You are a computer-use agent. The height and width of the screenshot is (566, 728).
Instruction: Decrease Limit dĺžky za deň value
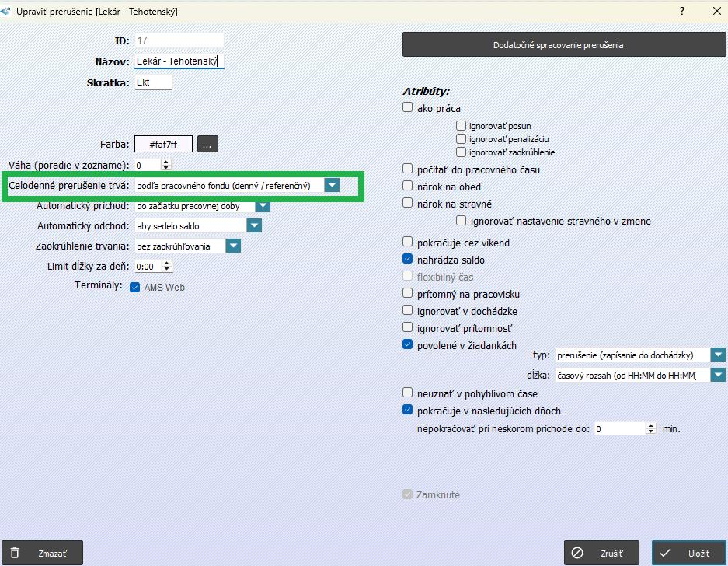167,269
